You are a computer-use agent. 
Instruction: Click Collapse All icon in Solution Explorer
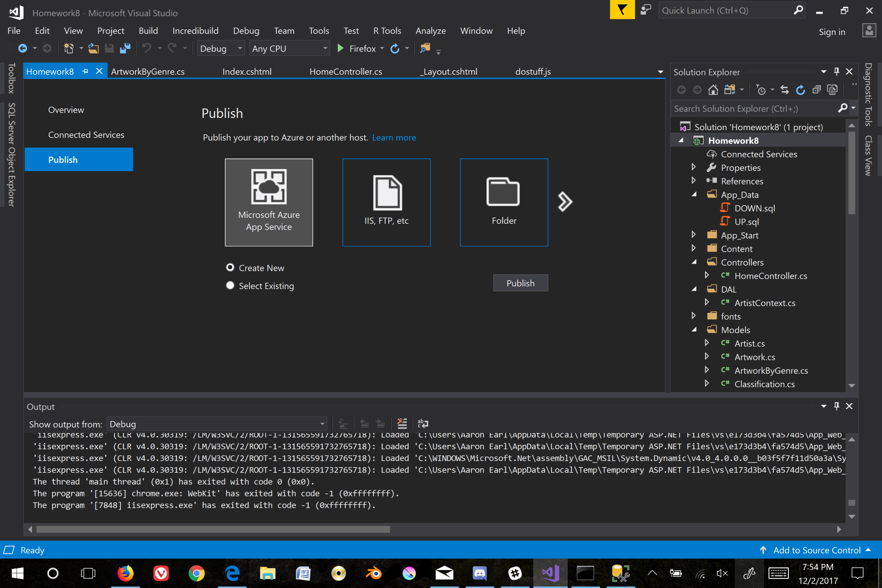pos(816,90)
